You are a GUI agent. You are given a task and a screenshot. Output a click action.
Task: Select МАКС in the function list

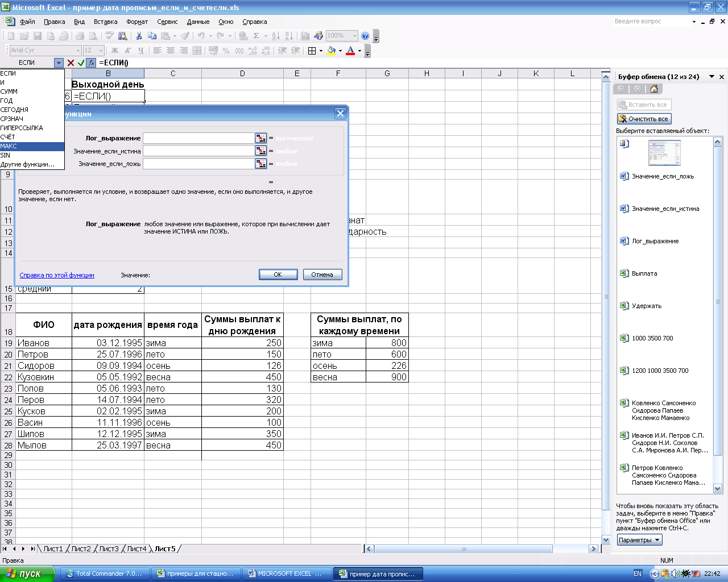point(32,146)
